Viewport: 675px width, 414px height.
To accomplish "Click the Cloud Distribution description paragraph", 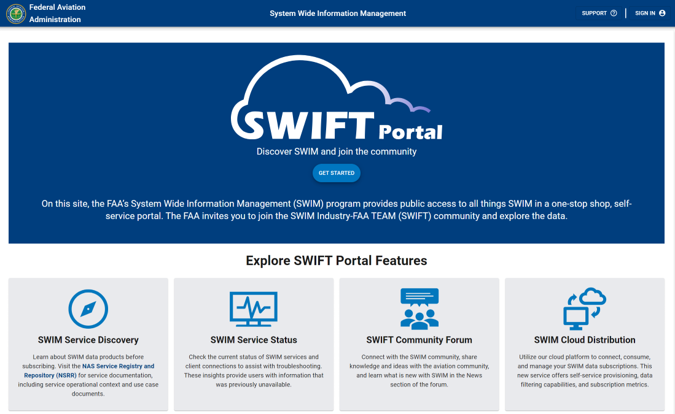I will 585,371.
